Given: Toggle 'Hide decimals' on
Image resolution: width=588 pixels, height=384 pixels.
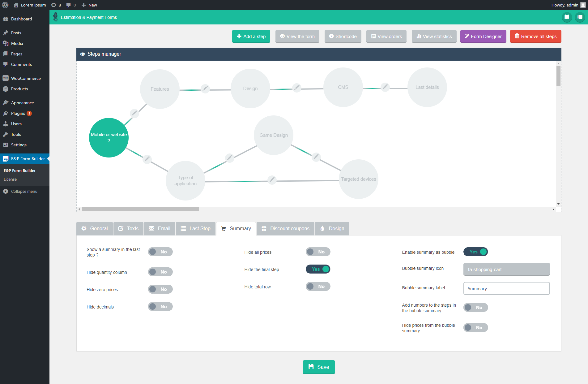Looking at the screenshot, I should click(x=160, y=306).
